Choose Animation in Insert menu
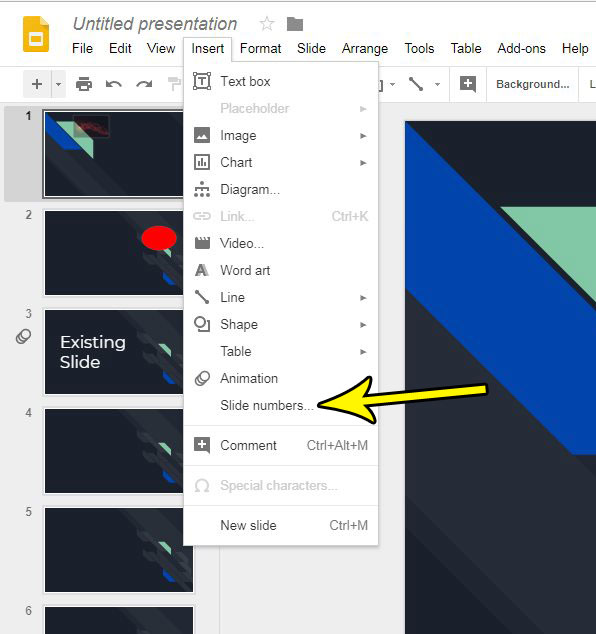The width and height of the screenshot is (596, 634). click(281, 378)
